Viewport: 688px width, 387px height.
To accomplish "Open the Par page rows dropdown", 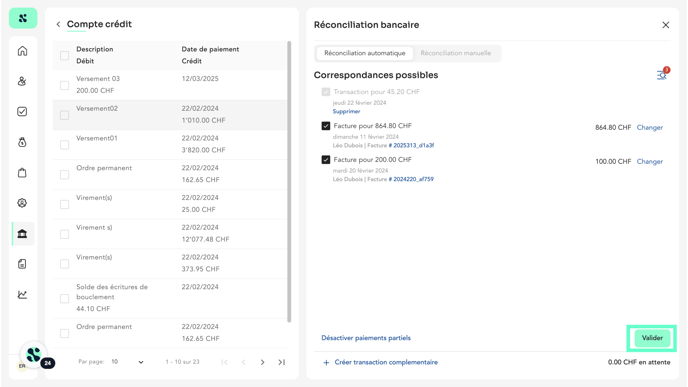I will pos(127,362).
